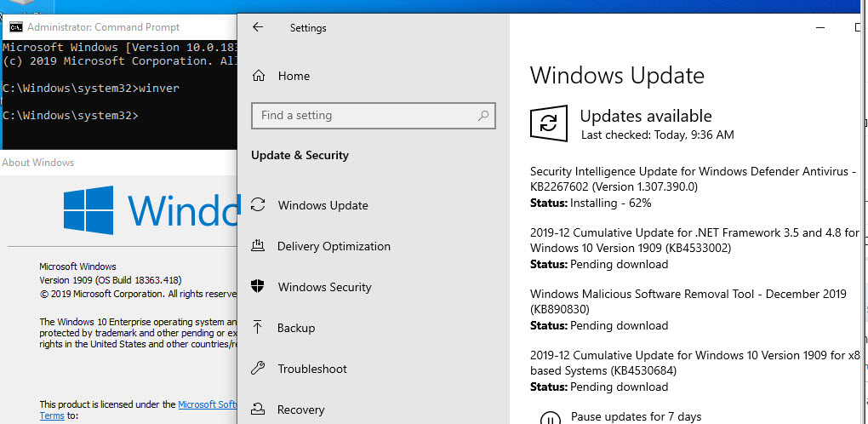Click the Update & Security heading

coord(300,155)
